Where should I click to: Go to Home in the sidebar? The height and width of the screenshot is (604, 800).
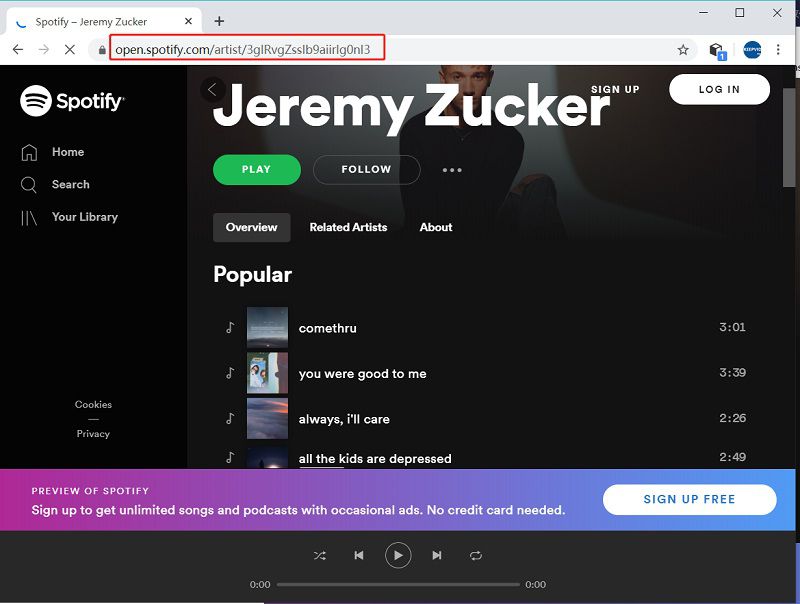click(x=68, y=152)
